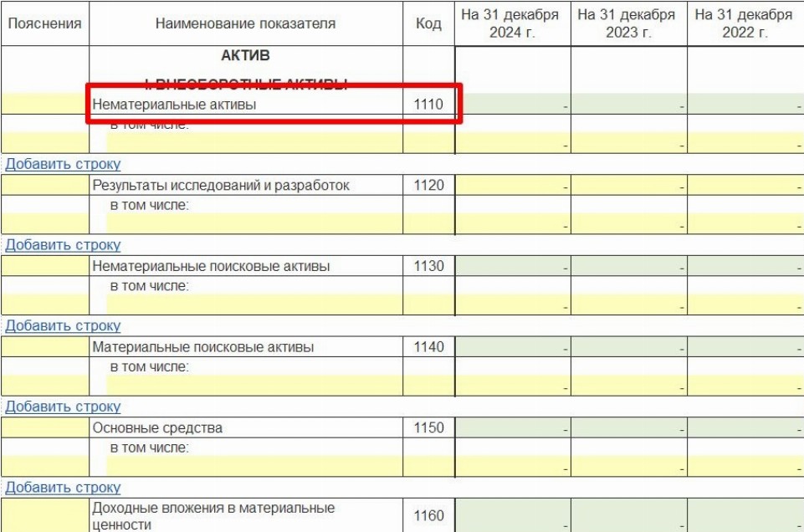Screen dimensions: 804x532
Task: Click the Пояснения cell for Основные средства row
Action: click(44, 428)
